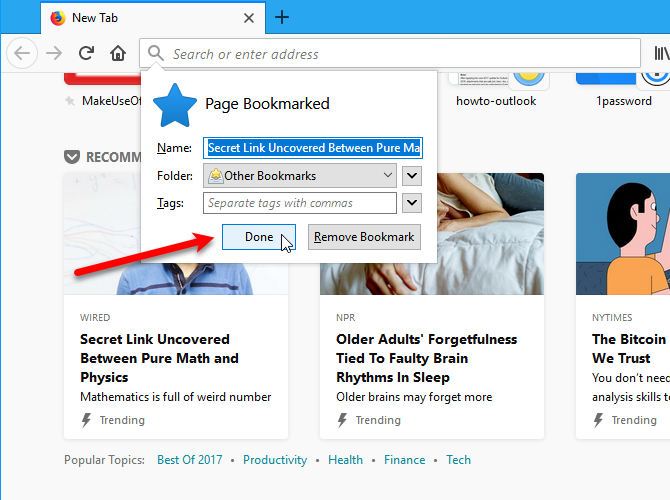Open a new tab with the plus button
670x500 pixels.
(282, 18)
